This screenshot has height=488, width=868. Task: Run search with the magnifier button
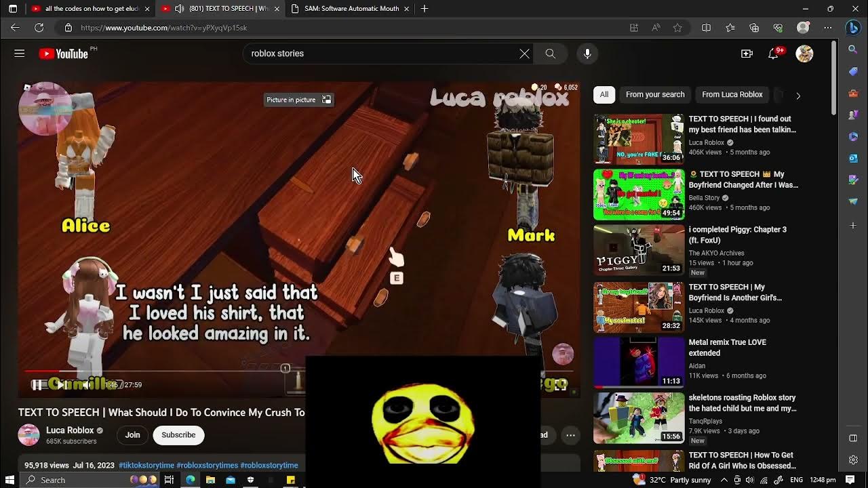click(550, 54)
